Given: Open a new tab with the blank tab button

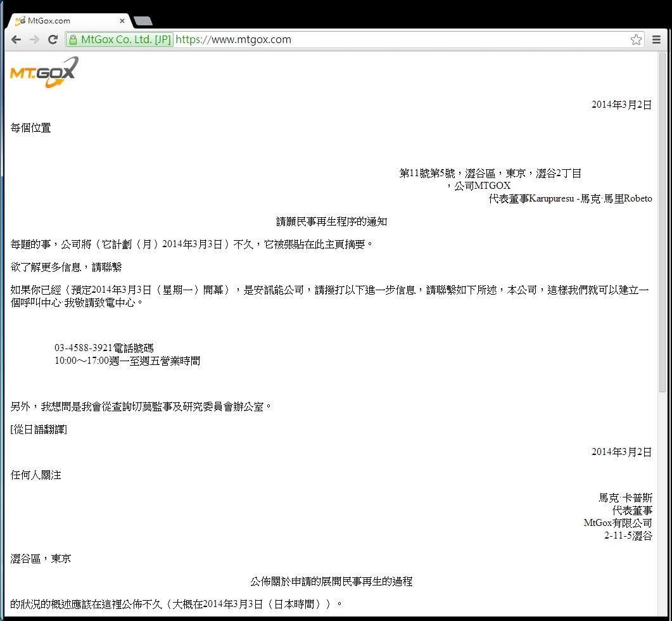Looking at the screenshot, I should [x=143, y=20].
